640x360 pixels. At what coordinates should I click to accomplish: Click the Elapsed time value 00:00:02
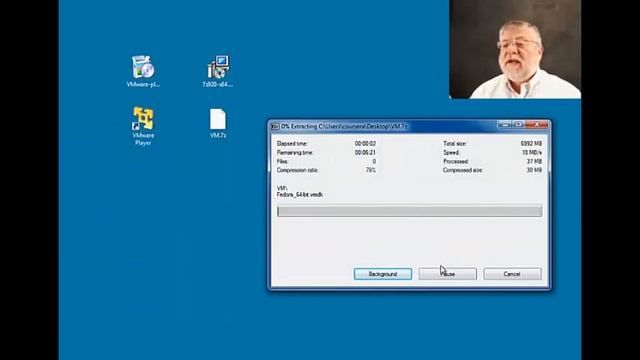(x=365, y=144)
